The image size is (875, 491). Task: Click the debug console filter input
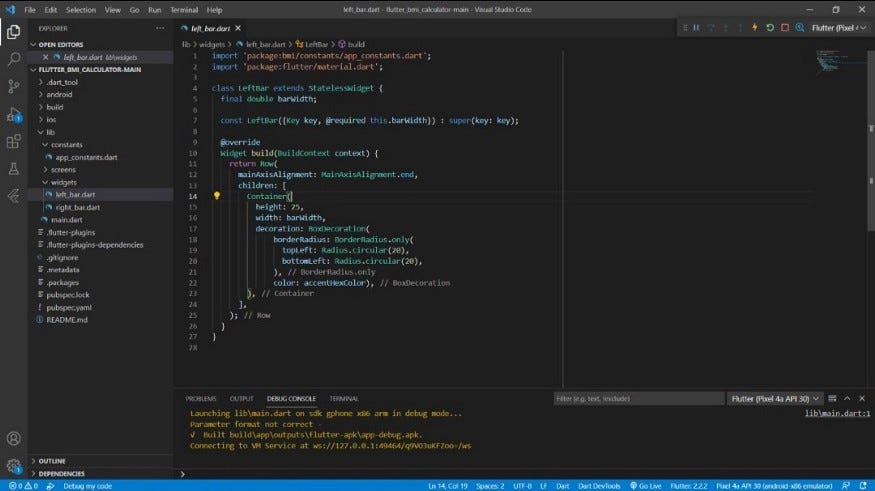(x=638, y=398)
